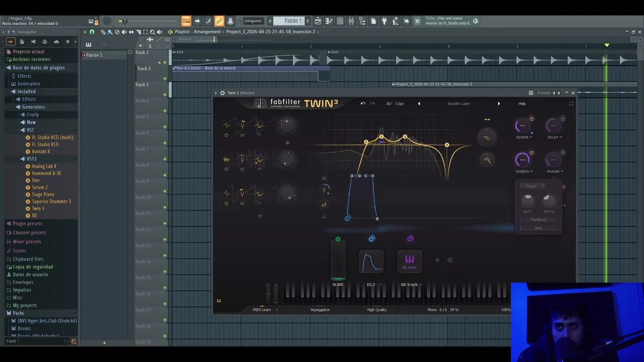Click the green SLIDE slider
The width and height of the screenshot is (644, 362).
point(338,260)
